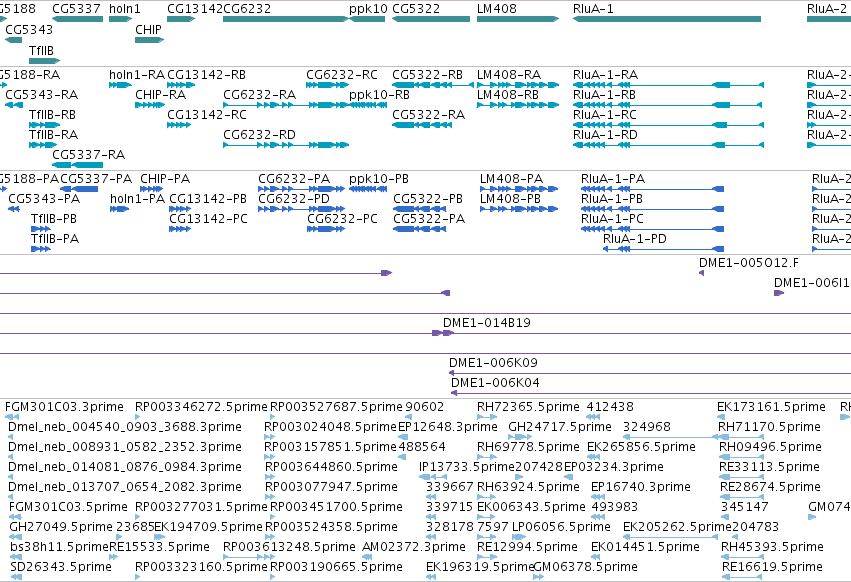Click EST AM02372.3prime
This screenshot has width=851, height=582.
[x=414, y=547]
